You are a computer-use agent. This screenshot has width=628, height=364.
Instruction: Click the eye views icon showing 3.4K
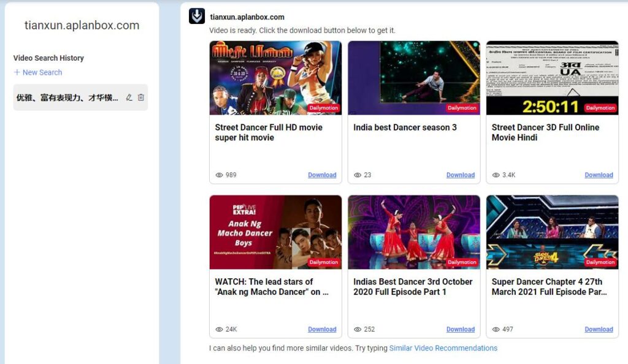point(496,175)
